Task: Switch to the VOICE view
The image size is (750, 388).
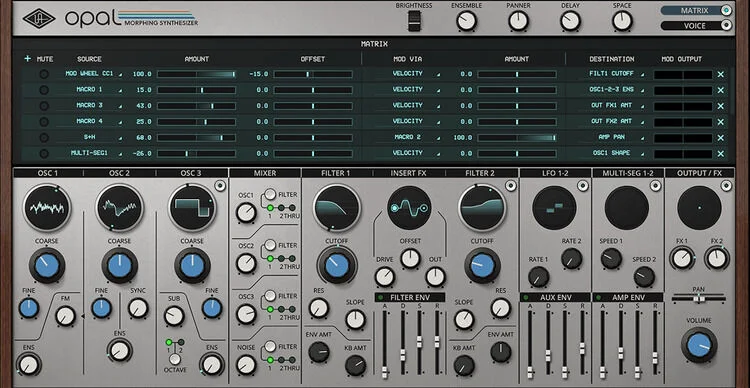Action: (x=696, y=25)
